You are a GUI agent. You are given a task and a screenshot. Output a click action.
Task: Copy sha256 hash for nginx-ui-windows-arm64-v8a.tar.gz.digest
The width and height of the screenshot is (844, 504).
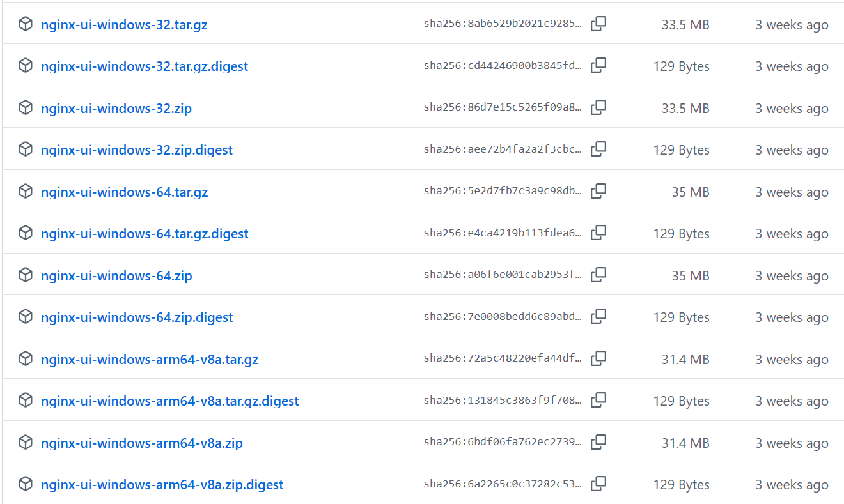pos(598,401)
